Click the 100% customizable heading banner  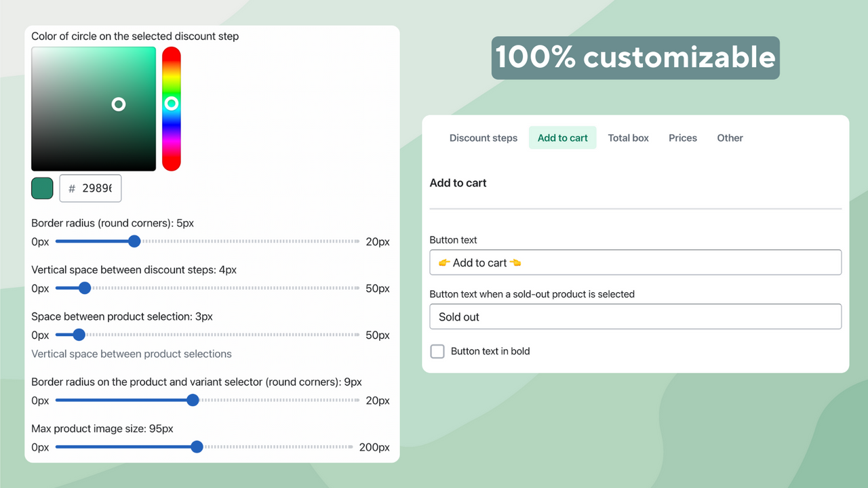click(635, 58)
